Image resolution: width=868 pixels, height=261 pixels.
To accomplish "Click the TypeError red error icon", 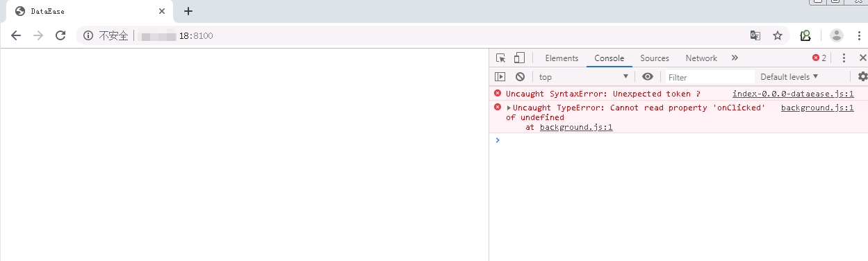I will (498, 107).
